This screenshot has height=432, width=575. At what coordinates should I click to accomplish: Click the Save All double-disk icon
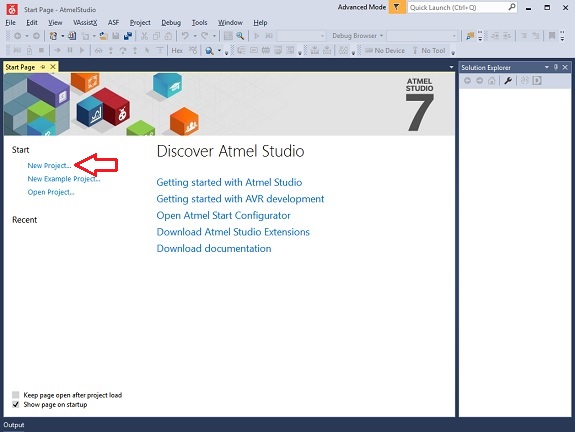(128, 36)
